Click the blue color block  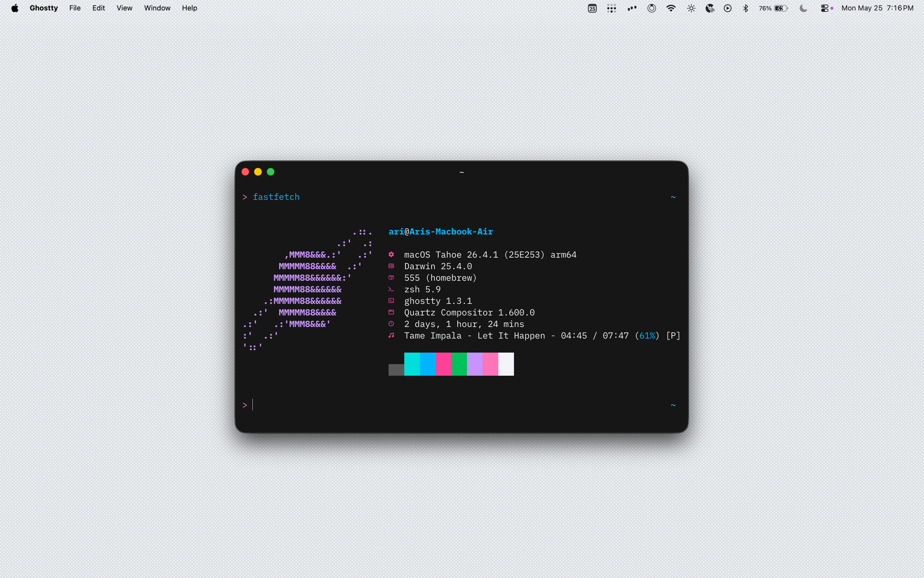coord(428,364)
